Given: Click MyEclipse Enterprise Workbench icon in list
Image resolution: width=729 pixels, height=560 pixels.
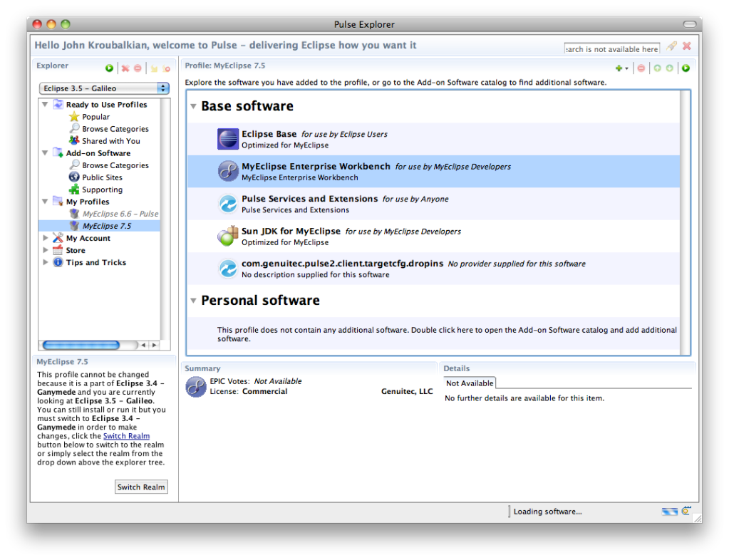Looking at the screenshot, I should tap(228, 171).
